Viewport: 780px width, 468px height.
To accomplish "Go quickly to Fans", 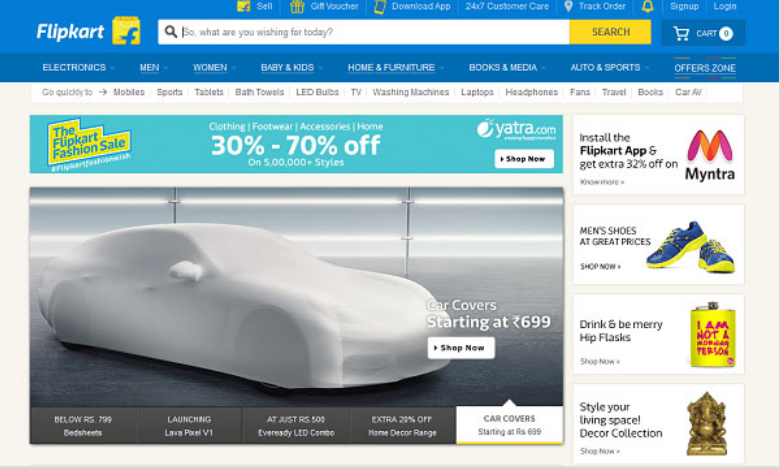I will click(580, 92).
